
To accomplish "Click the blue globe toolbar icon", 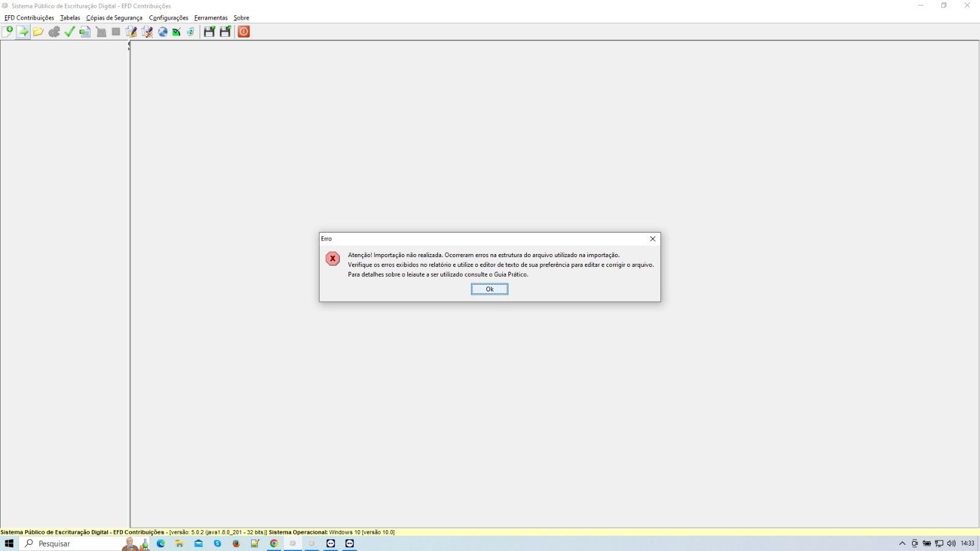I will (163, 32).
